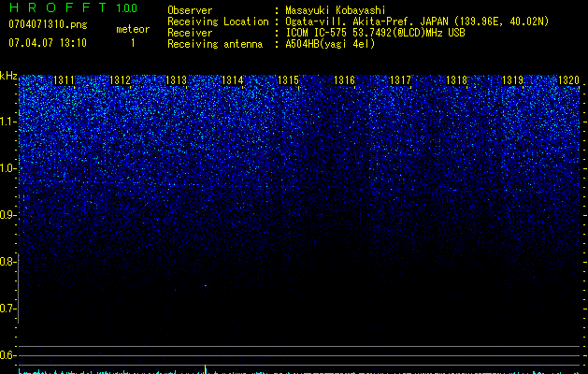Click the Observer label
588x374 pixels.
click(x=190, y=10)
